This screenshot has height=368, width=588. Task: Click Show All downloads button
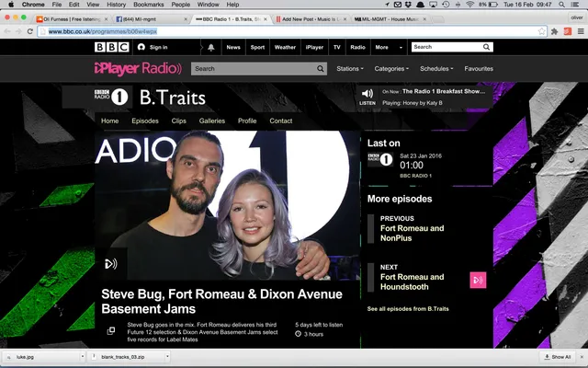point(559,357)
